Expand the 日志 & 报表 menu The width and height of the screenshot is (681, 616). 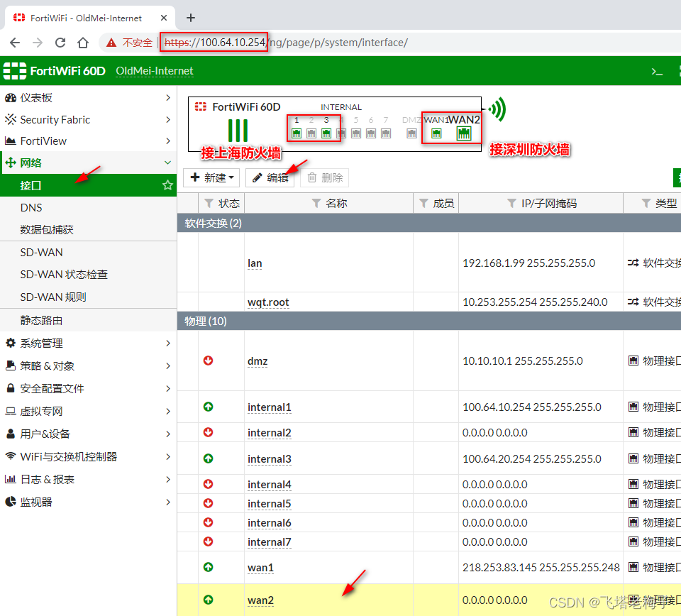point(88,479)
